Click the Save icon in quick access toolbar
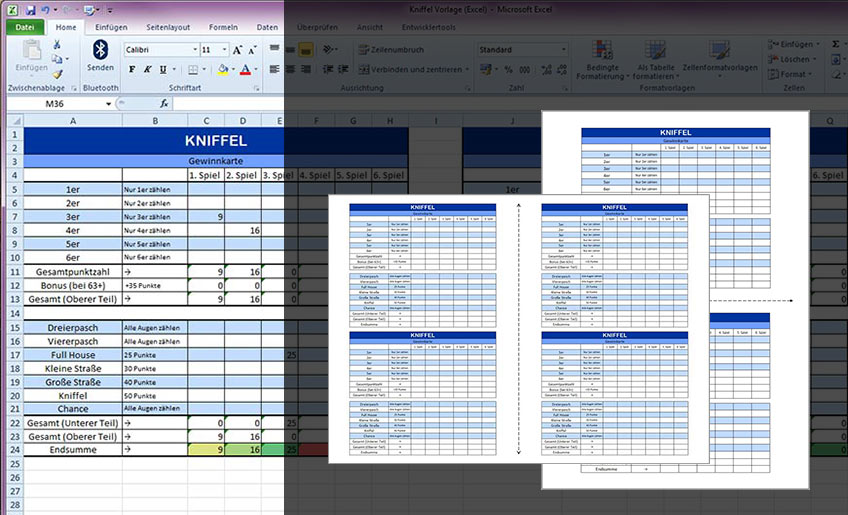The height and width of the screenshot is (515, 848). [31, 10]
